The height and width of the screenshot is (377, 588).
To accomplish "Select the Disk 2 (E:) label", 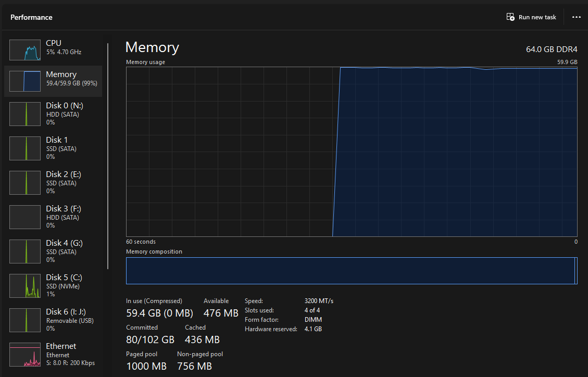I will pyautogui.click(x=64, y=174).
